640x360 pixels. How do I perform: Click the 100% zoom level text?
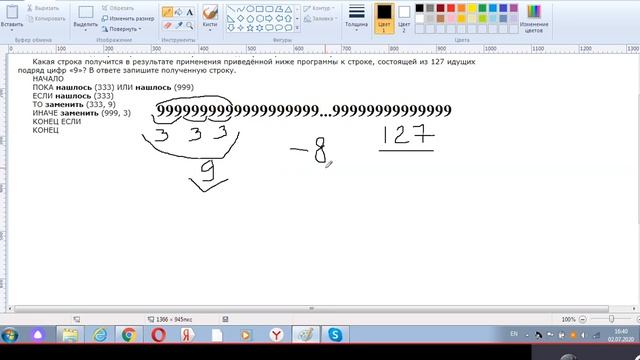pyautogui.click(x=568, y=319)
